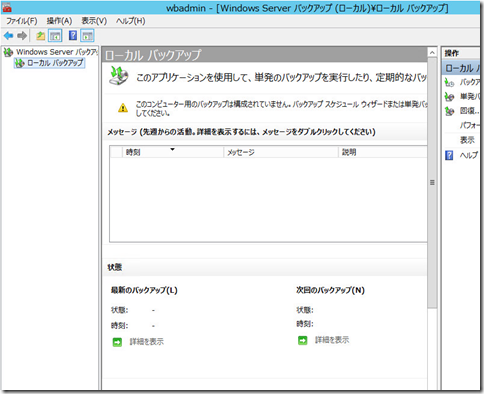Image resolution: width=484 pixels, height=394 pixels.
Task: Click the ローカル バックアップ gray banner title
Action: (x=153, y=55)
